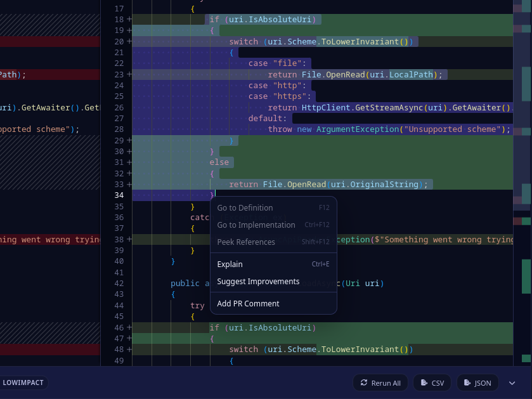Click the refresh icon on Rerun All

tap(363, 383)
